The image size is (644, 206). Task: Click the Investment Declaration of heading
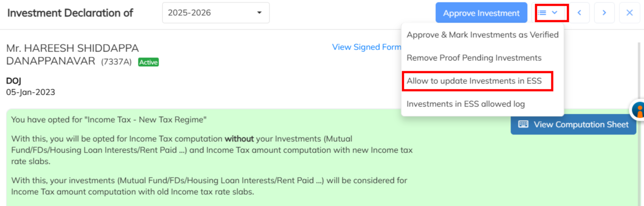pyautogui.click(x=70, y=13)
